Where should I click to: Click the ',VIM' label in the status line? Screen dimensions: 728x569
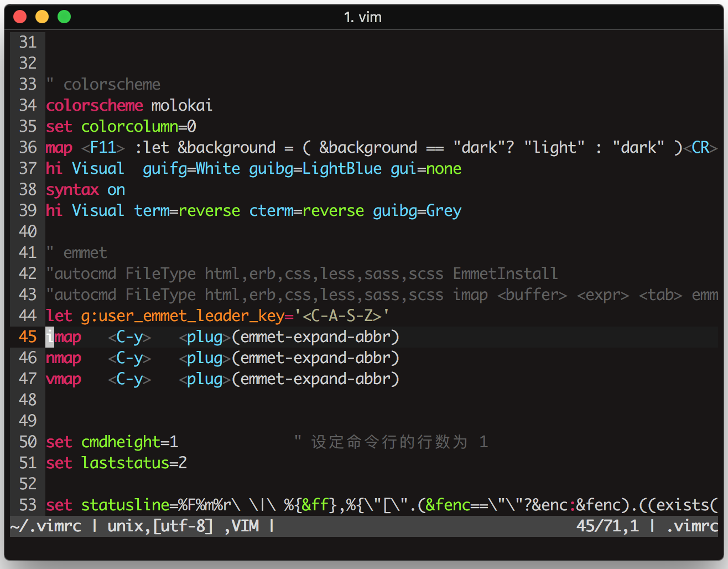(241, 526)
